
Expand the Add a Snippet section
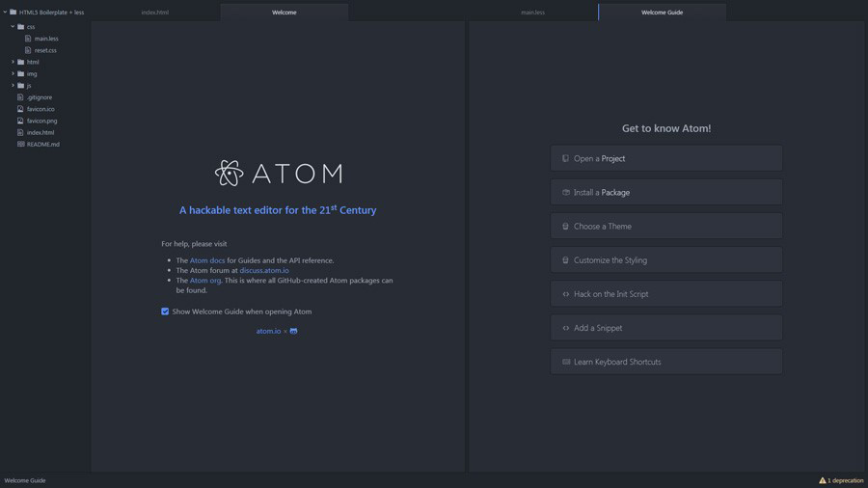pos(666,328)
